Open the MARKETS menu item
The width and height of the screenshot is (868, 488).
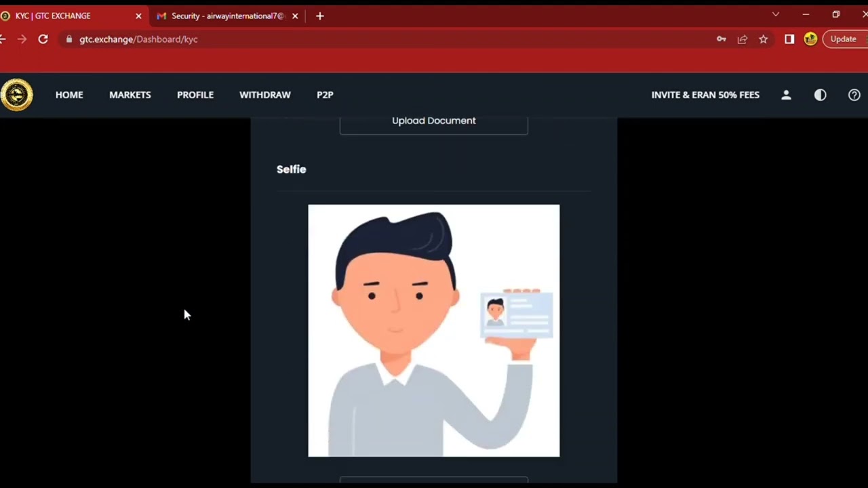point(130,95)
